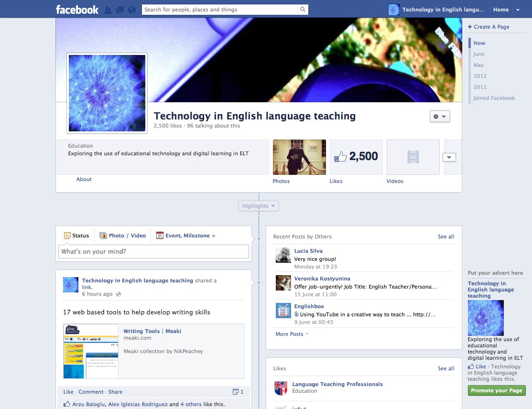532x409 pixels.
Task: Open the Videos film strip tile
Action: click(413, 157)
